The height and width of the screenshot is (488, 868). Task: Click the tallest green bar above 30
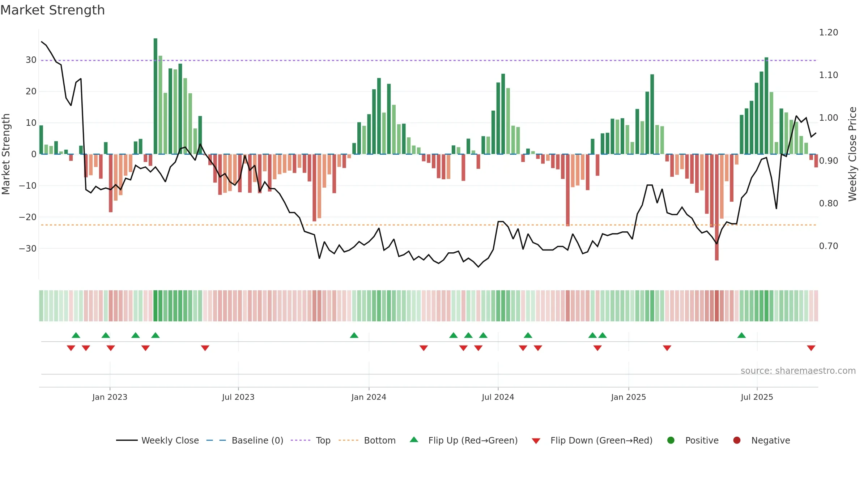[156, 96]
